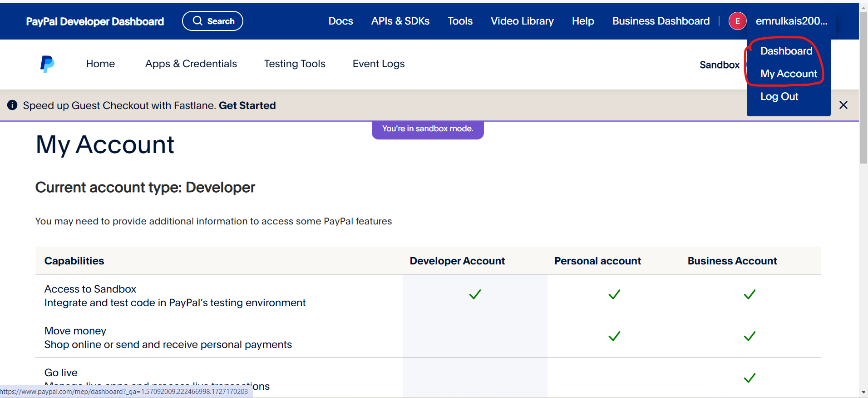Click the Business Account column header

click(732, 261)
